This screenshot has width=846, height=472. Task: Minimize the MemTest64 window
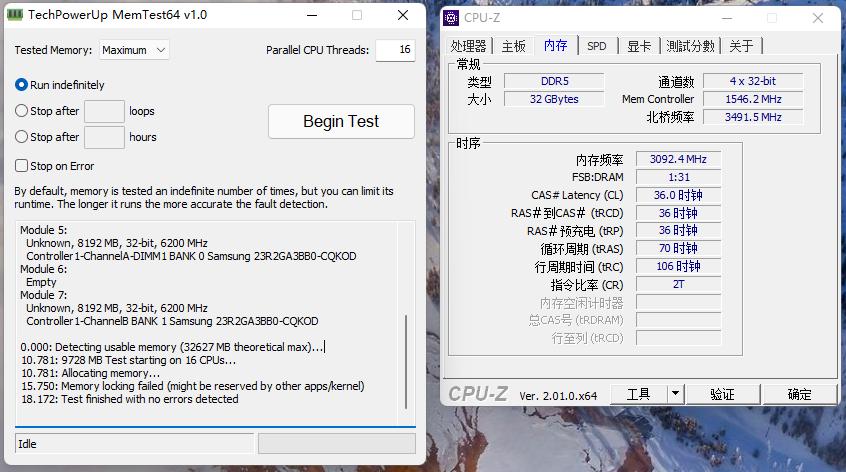tap(312, 15)
